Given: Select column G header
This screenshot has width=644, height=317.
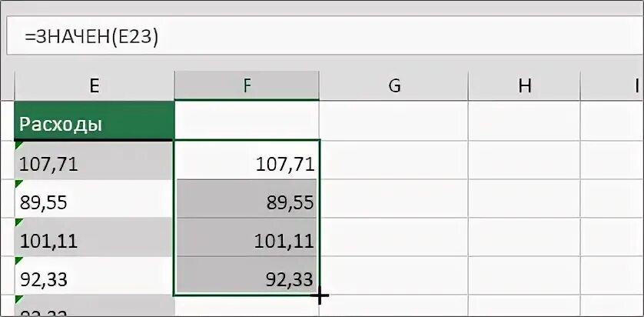Looking at the screenshot, I should (394, 85).
